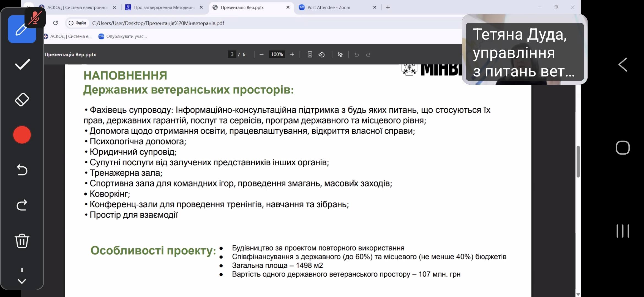Toggle the muted microphone indicator
Viewport: 644px width, 297px height.
[35, 18]
